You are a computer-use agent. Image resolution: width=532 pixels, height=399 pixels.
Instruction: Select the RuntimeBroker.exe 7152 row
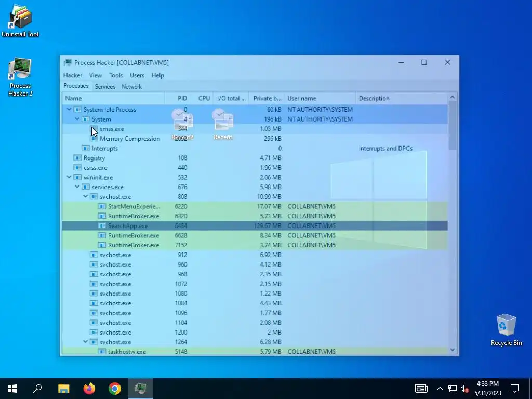(x=255, y=245)
